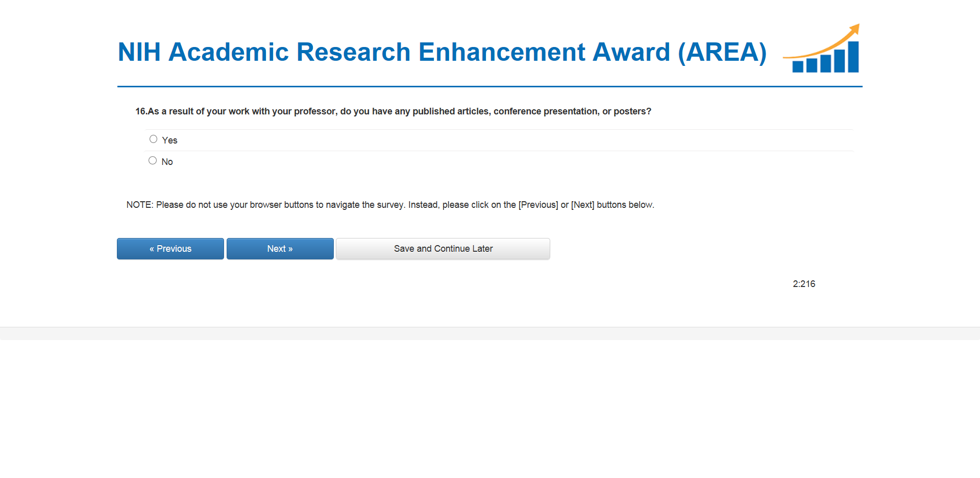Click the tallest blue bar in logo

point(853,57)
